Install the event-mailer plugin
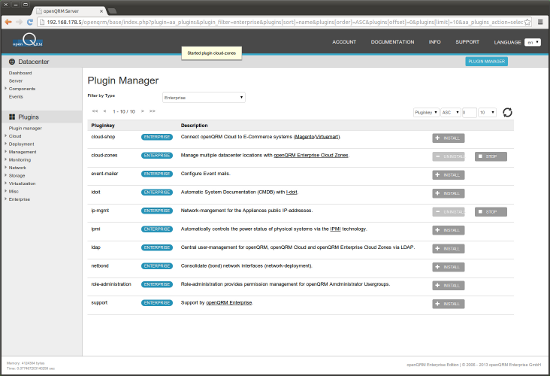550x376 pixels. [448, 175]
